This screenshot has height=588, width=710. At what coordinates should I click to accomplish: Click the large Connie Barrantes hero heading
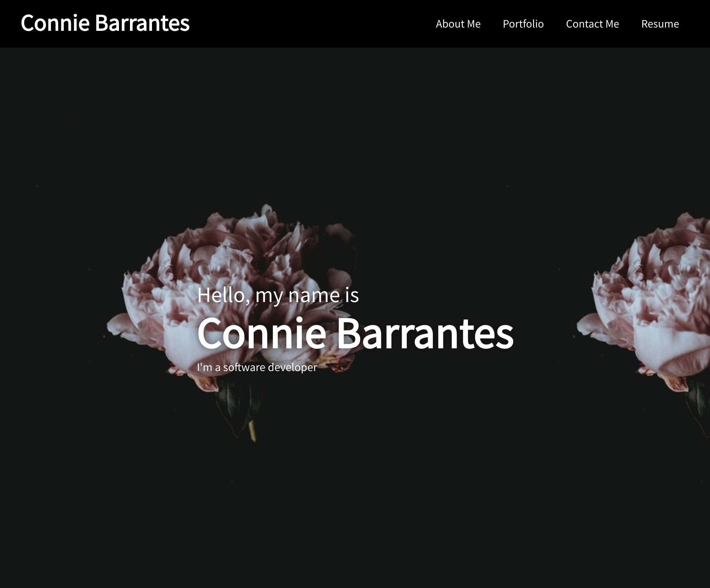click(x=355, y=333)
